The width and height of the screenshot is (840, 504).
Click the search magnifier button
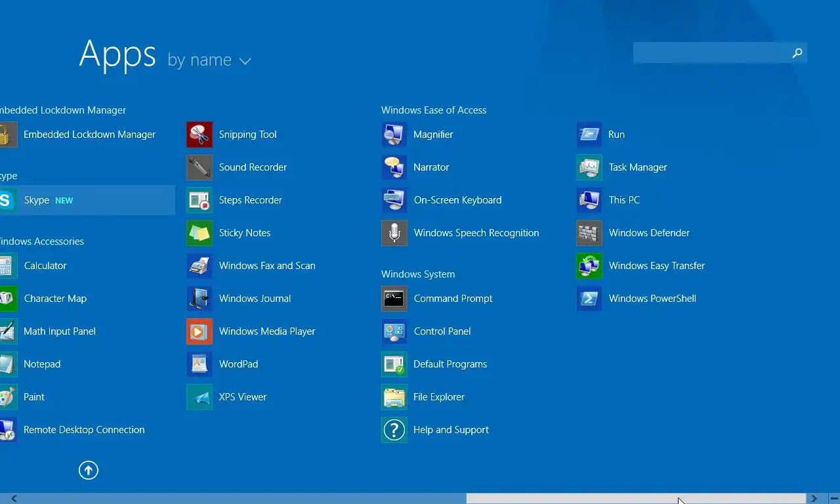click(x=797, y=53)
